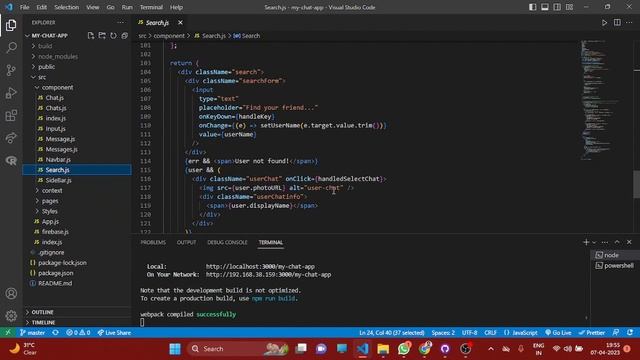Click Live Share in status bar
The height and width of the screenshot is (360, 640).
coord(114,333)
